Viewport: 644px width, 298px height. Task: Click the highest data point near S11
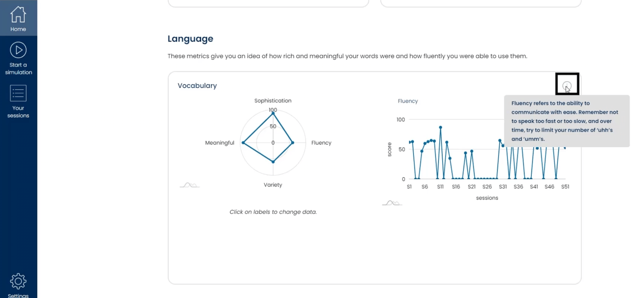point(440,127)
